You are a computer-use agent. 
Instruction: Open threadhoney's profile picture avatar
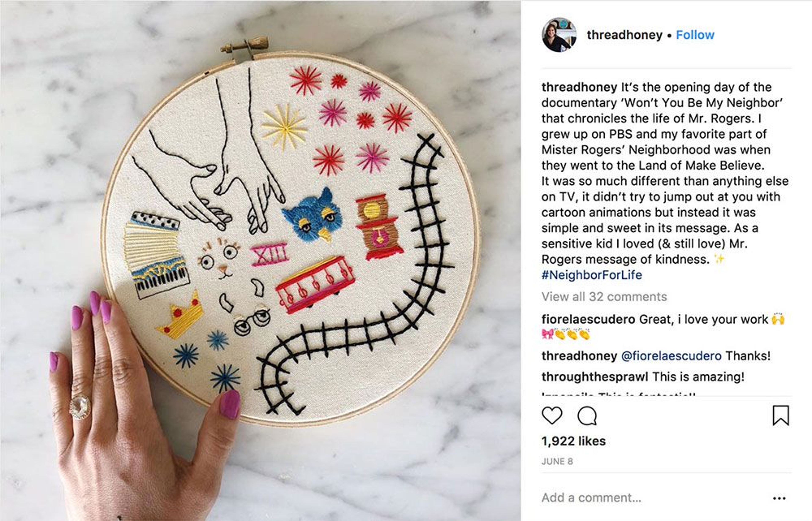point(559,35)
